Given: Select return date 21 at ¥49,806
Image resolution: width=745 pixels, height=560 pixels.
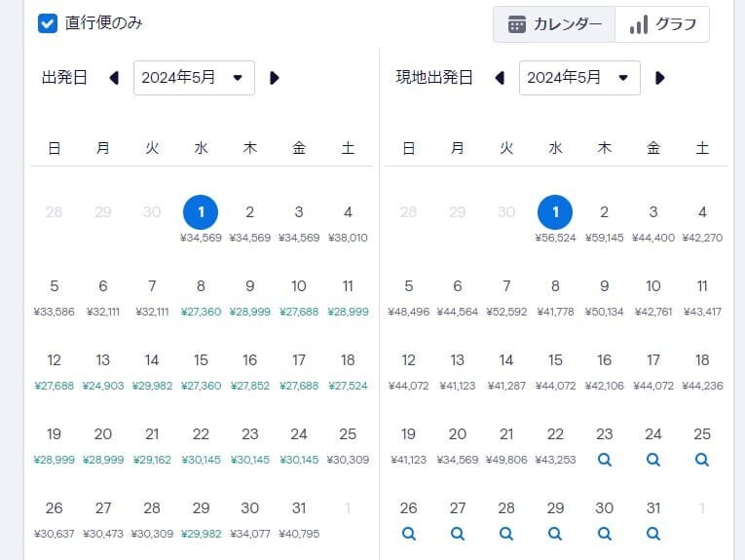Looking at the screenshot, I should (x=506, y=446).
